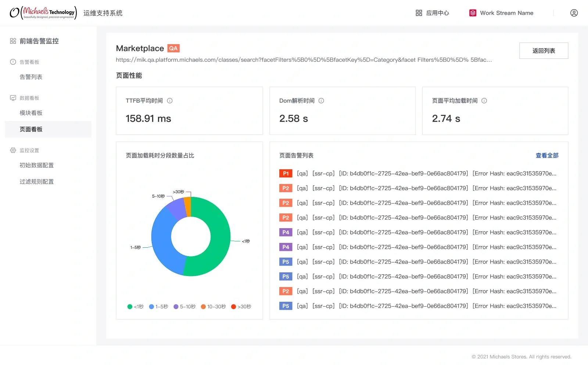Toggle the 10-30秒 legend item
This screenshot has height=368, width=588.
click(213, 307)
